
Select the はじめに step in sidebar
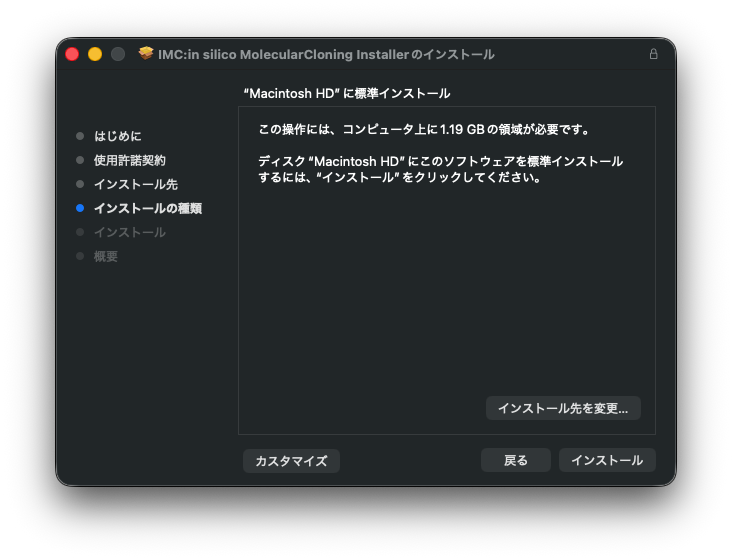pos(118,136)
